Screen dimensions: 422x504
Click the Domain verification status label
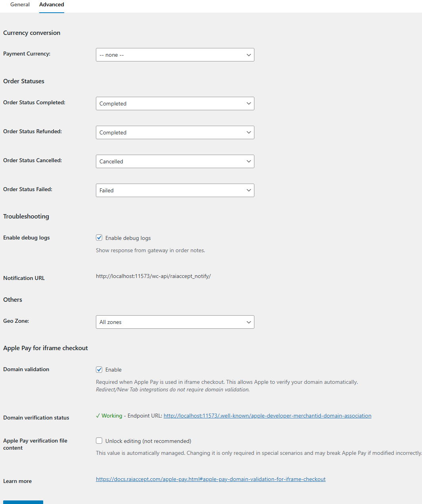[36, 418]
